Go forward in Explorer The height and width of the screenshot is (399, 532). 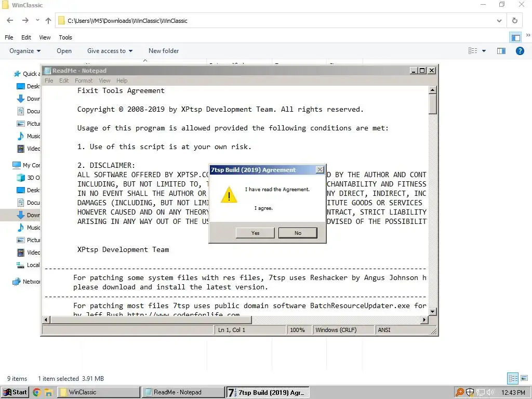[x=25, y=21]
